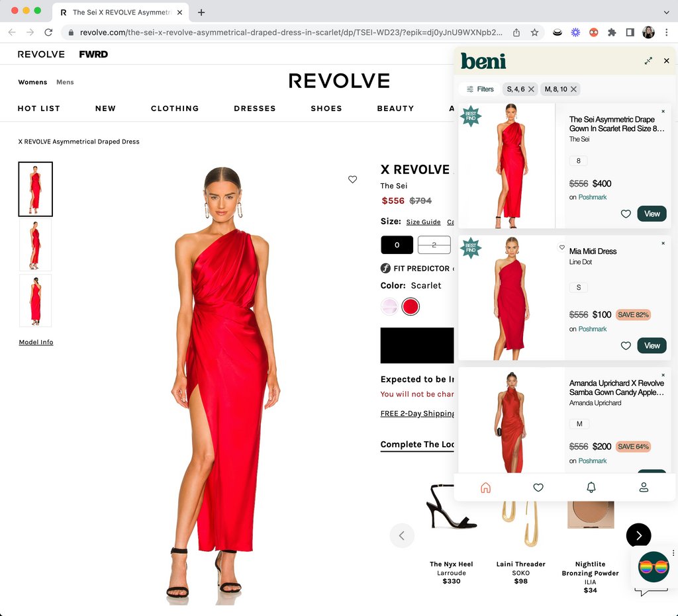Screen dimensions: 678x616
Task: Open the Chrome extensions puzzle menu
Action: click(x=611, y=32)
